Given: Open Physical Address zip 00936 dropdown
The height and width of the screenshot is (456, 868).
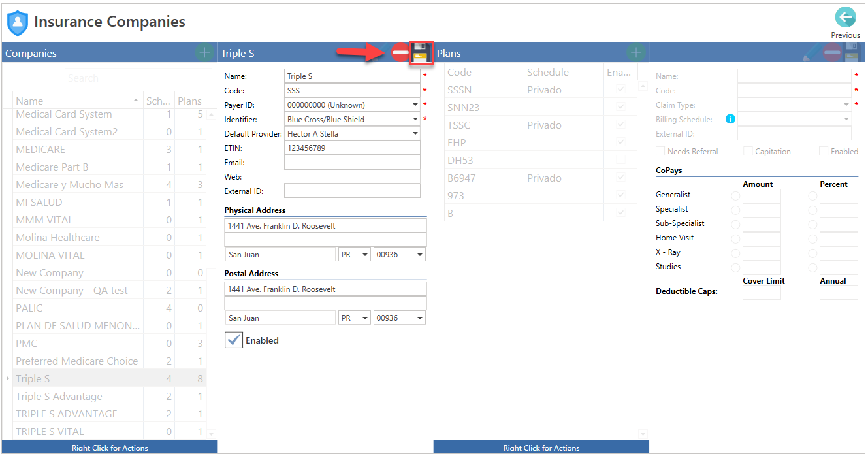Looking at the screenshot, I should tap(419, 254).
